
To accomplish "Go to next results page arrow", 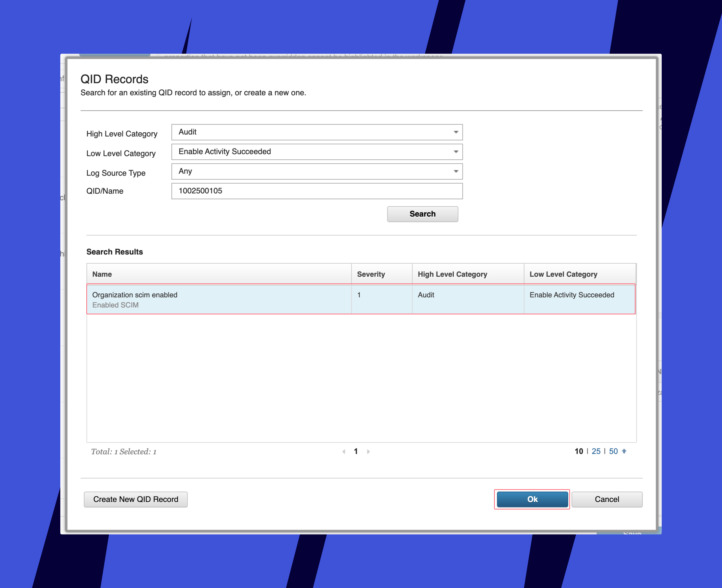I will pos(368,452).
